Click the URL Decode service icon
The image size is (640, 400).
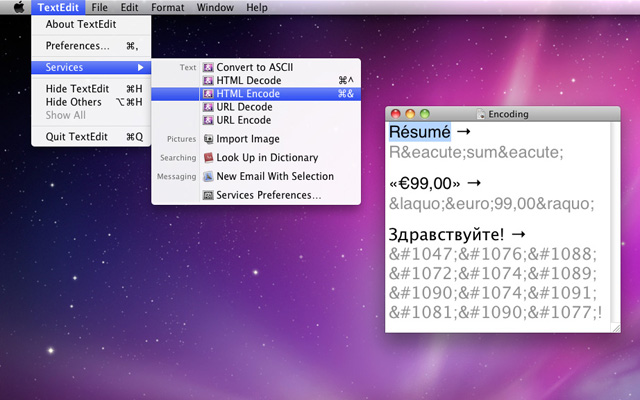click(x=208, y=107)
